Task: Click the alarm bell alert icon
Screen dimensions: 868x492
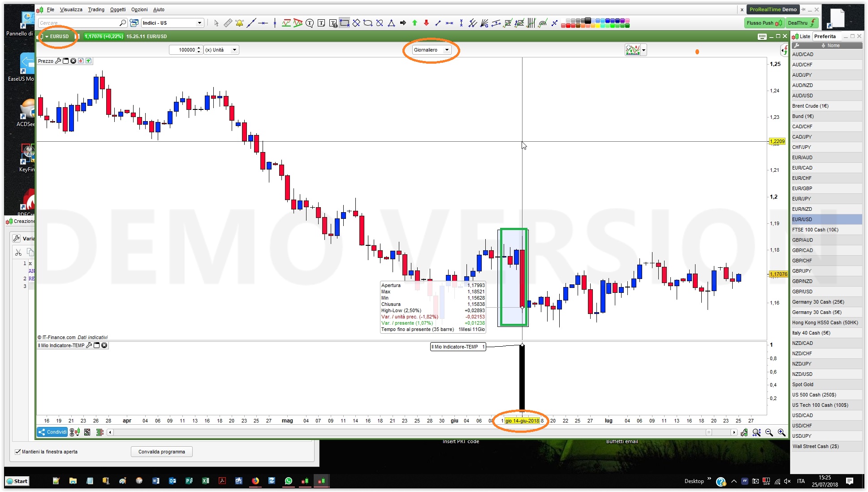Action: point(239,23)
